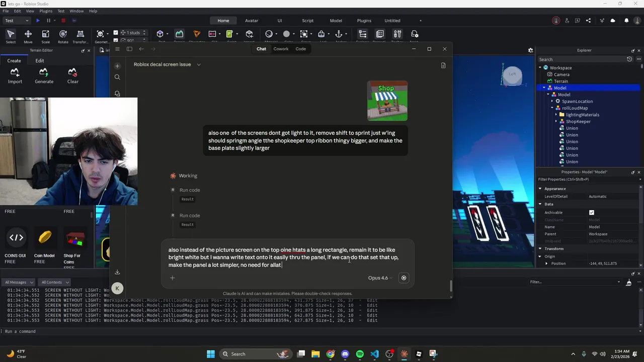
Task: Collapse the Appearance properties section
Action: tap(540, 189)
